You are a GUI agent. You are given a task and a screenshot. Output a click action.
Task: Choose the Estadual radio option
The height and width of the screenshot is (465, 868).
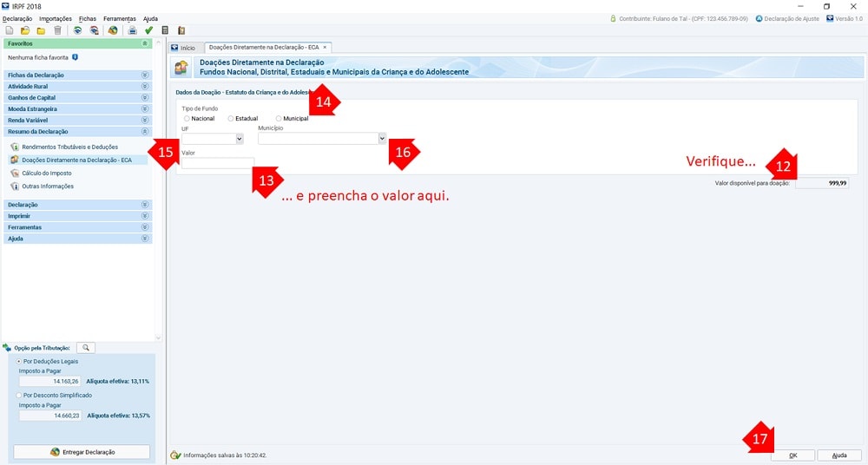tap(231, 119)
